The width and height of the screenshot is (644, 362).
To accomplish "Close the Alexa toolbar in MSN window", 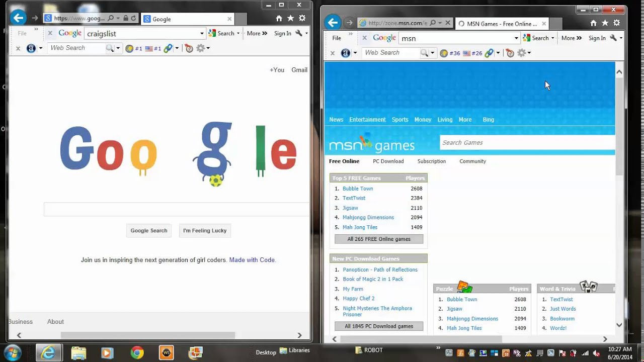I will coord(332,53).
